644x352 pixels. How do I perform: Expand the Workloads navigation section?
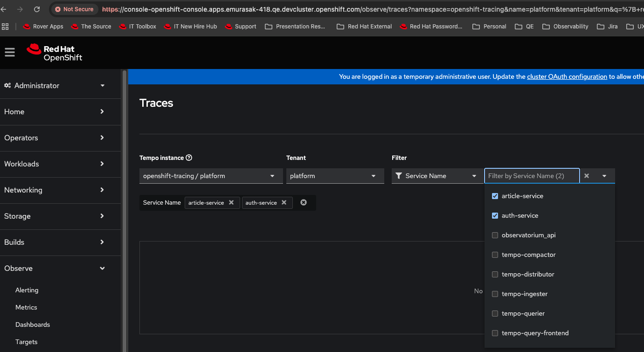(54, 164)
